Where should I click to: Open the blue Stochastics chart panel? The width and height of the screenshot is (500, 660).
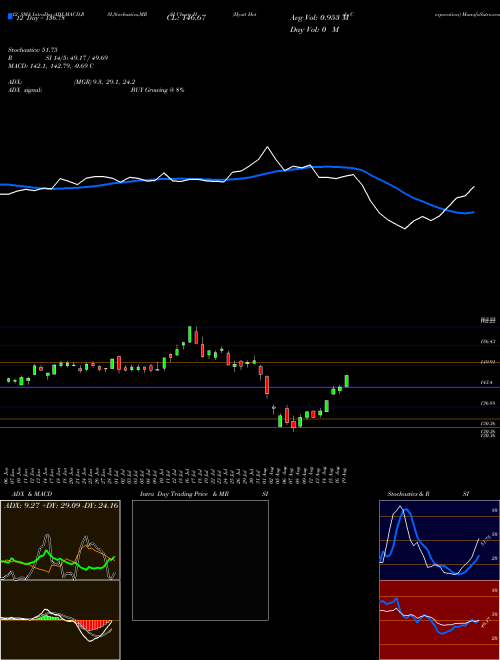tap(439, 540)
